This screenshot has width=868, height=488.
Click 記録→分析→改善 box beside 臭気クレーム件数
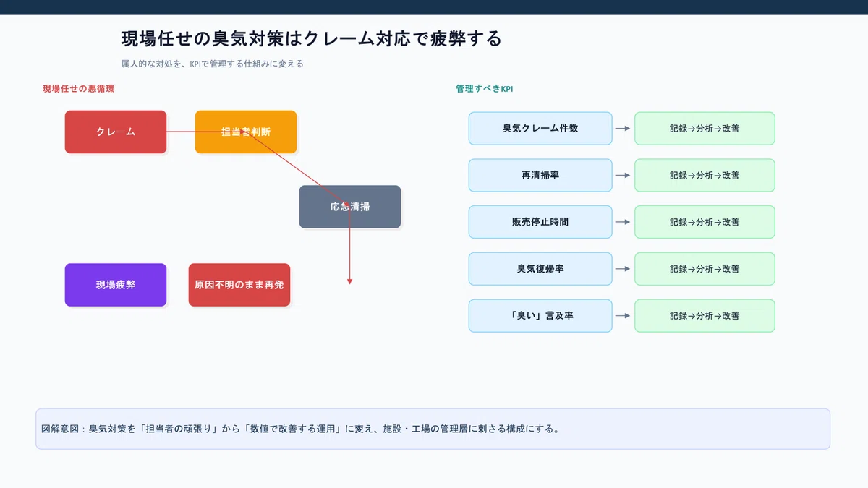(x=705, y=128)
